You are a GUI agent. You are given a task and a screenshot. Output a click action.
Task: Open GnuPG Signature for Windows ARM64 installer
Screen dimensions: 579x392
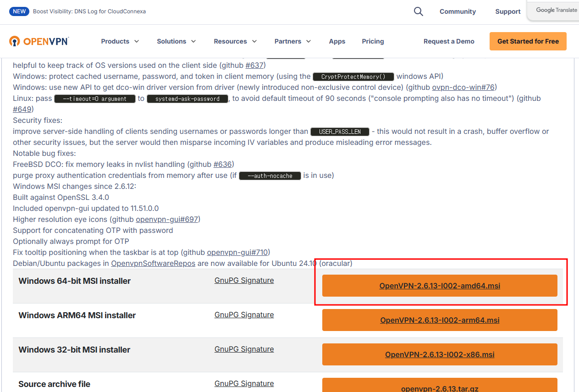[x=244, y=315]
